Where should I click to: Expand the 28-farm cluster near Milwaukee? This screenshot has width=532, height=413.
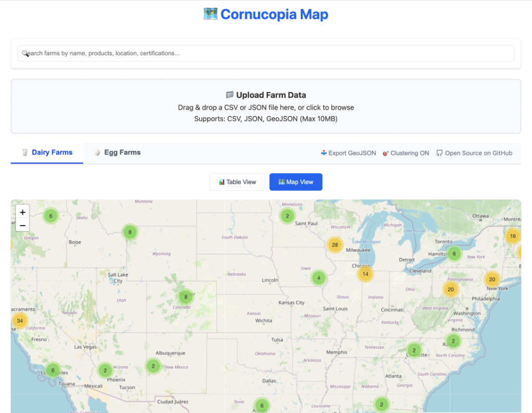coord(335,244)
